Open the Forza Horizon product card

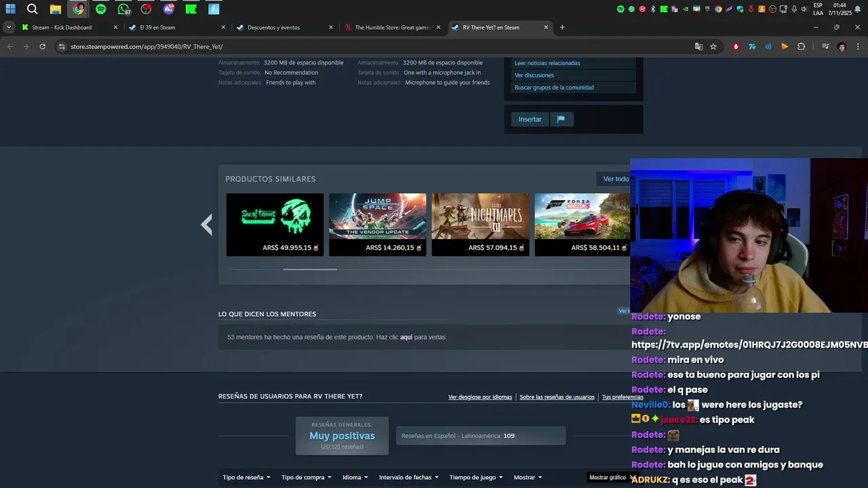[583, 225]
